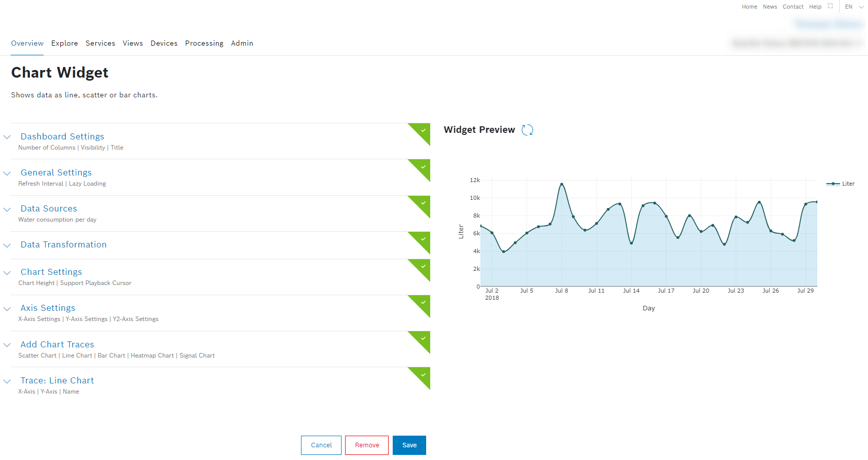Expand the Data Transformation section
The image size is (868, 460).
click(x=63, y=244)
